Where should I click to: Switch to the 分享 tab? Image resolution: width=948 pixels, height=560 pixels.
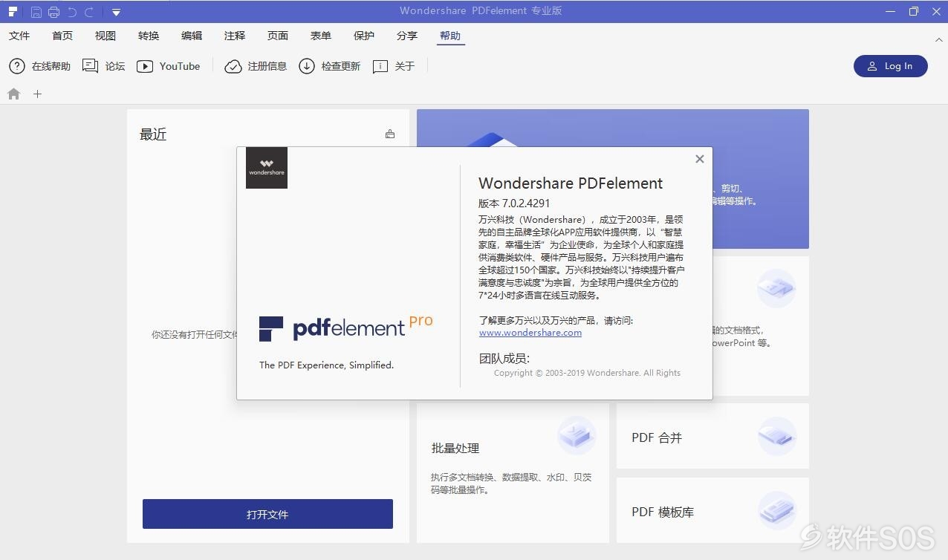(407, 36)
